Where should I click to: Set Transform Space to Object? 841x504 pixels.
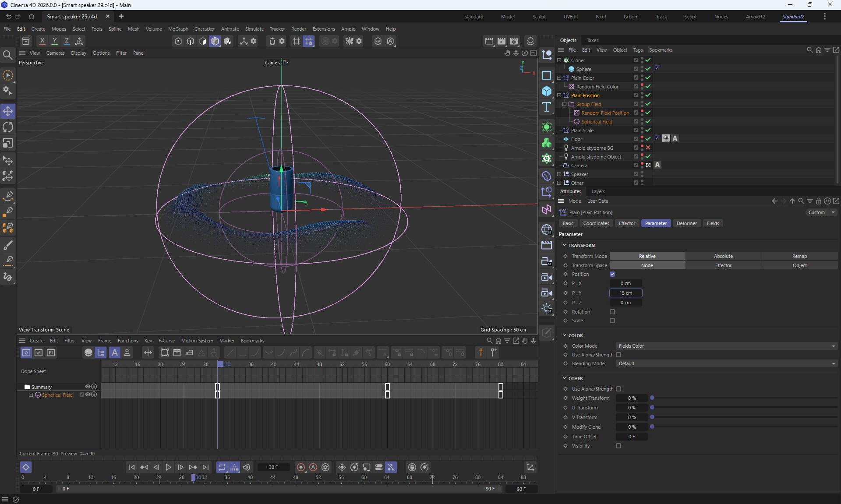point(799,265)
